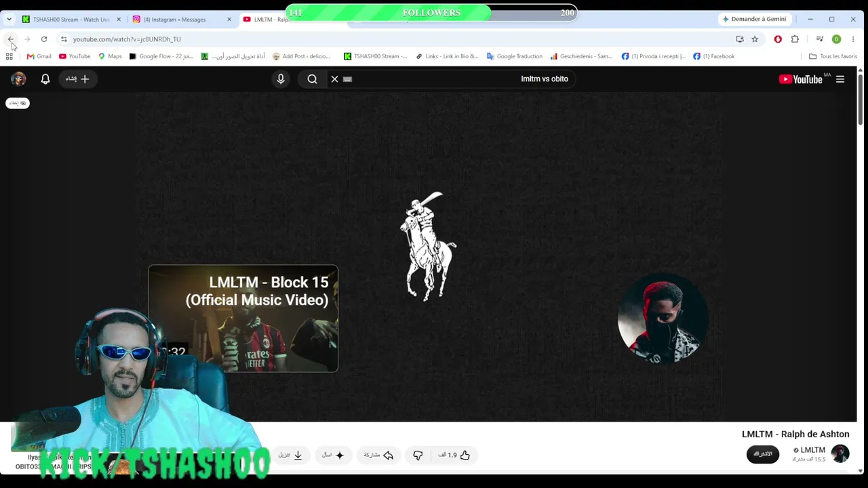
Task: Open the Links - Link in Bio bookmark
Action: 447,56
